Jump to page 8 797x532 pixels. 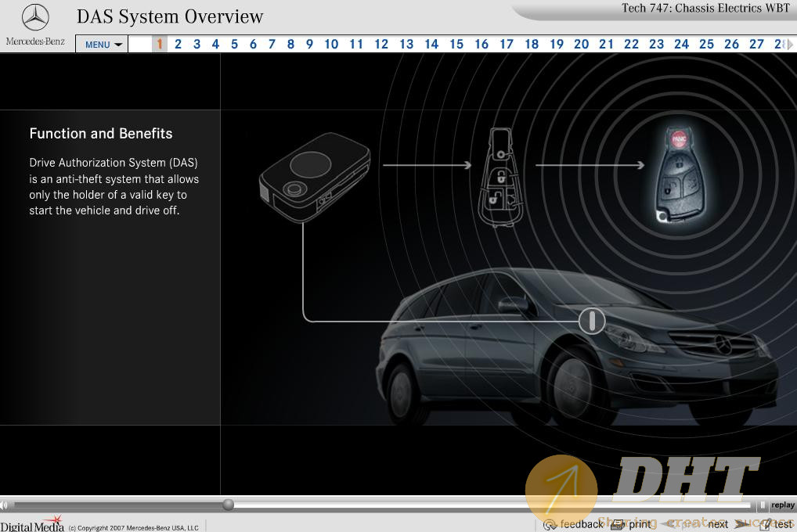point(290,45)
